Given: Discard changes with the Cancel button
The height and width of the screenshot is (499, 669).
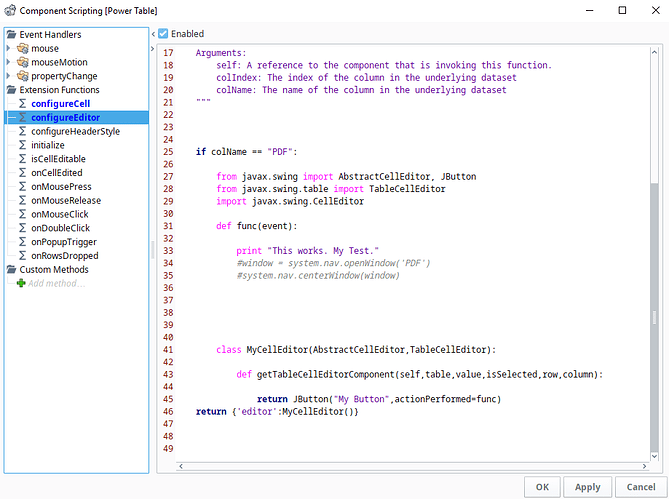Looking at the screenshot, I should click(641, 487).
